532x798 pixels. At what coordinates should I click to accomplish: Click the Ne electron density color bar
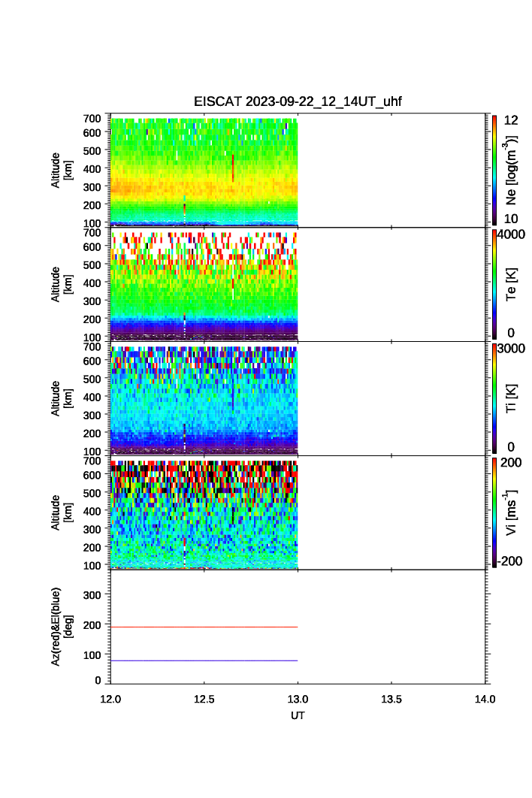click(x=494, y=170)
